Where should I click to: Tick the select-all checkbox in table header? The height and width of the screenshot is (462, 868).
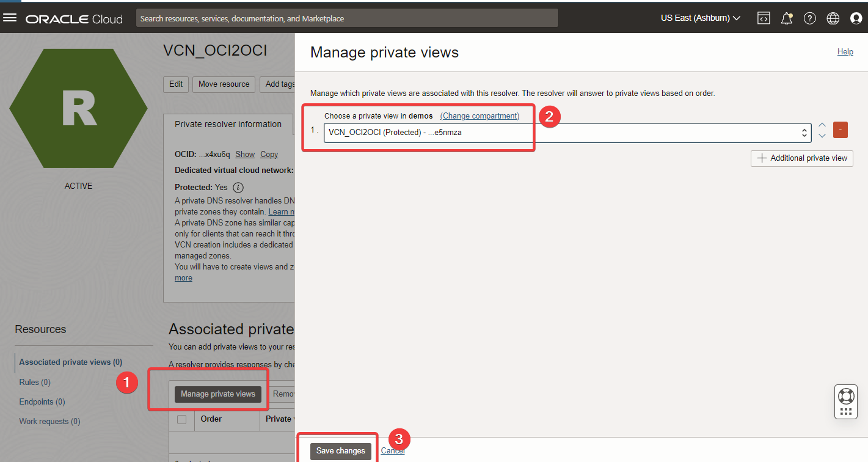[181, 419]
